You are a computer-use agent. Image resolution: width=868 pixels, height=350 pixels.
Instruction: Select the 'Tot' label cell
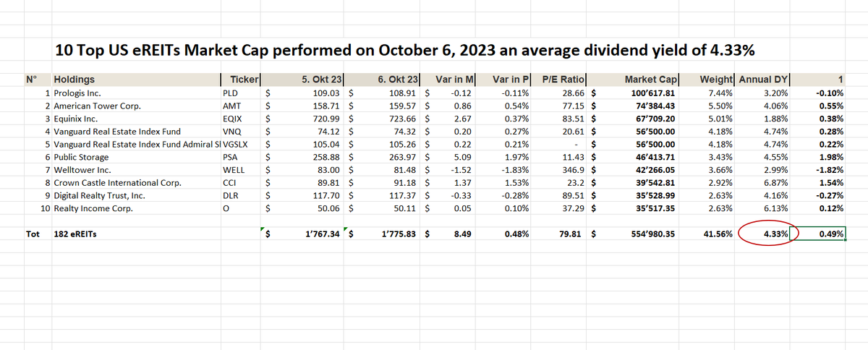point(32,234)
